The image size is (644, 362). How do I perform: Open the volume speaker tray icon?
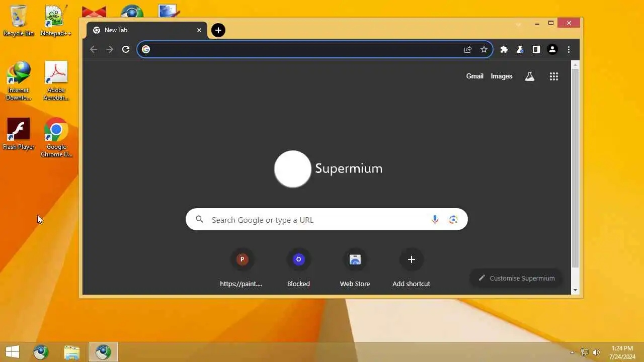(597, 352)
